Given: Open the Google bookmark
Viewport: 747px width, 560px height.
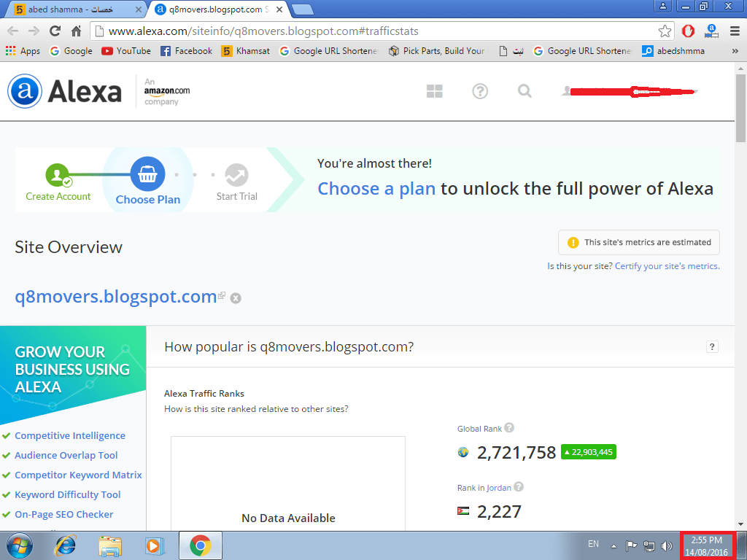Looking at the screenshot, I should pos(71,51).
